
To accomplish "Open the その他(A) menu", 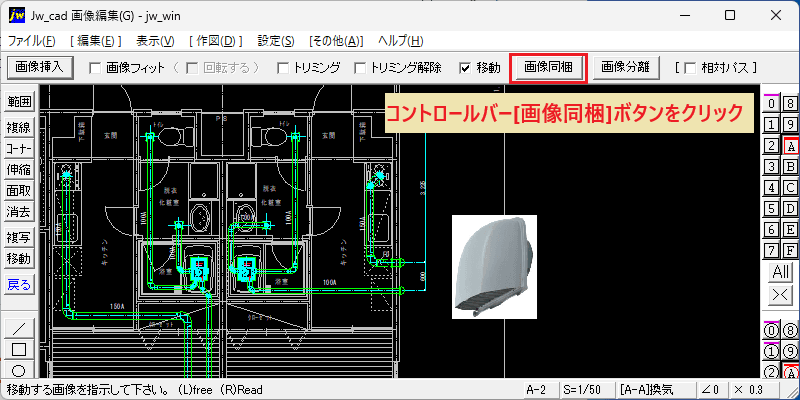I will pos(336,41).
